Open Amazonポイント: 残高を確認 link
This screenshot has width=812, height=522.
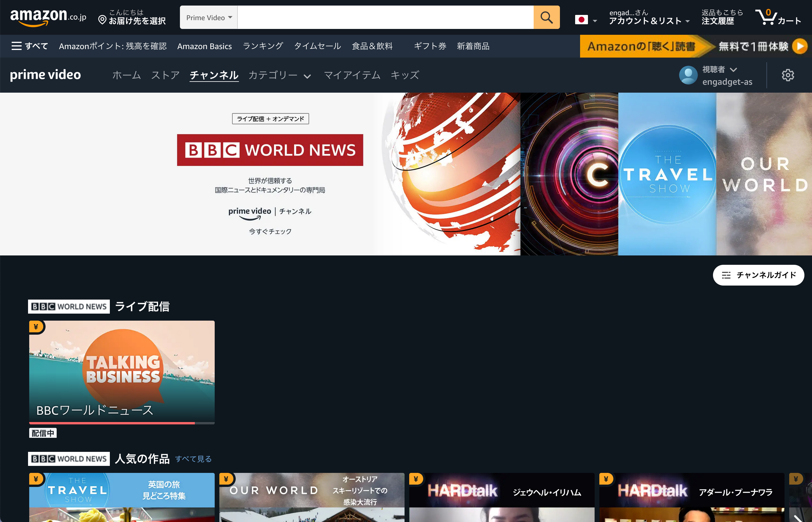[x=113, y=46]
